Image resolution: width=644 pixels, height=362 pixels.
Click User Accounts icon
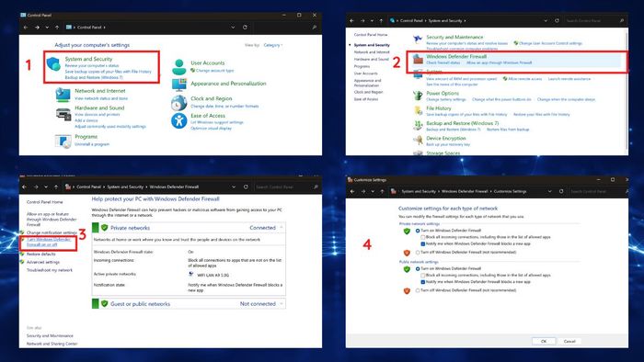point(179,66)
